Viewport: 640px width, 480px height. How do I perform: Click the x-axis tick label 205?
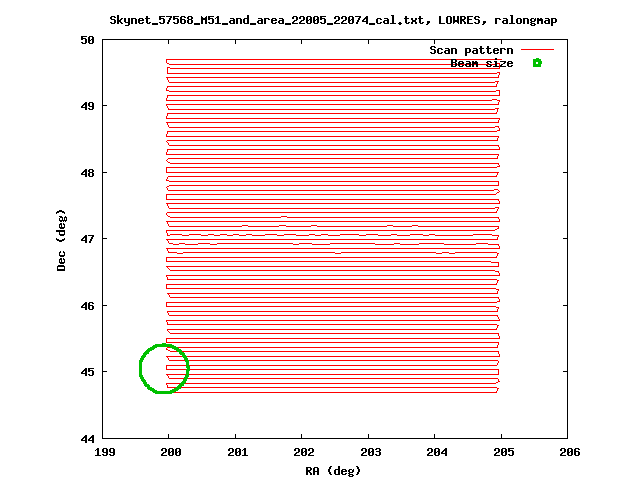504,452
